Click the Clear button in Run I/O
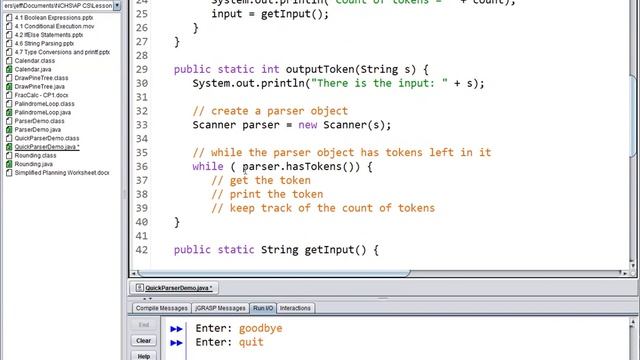The image size is (640, 360). tap(144, 340)
